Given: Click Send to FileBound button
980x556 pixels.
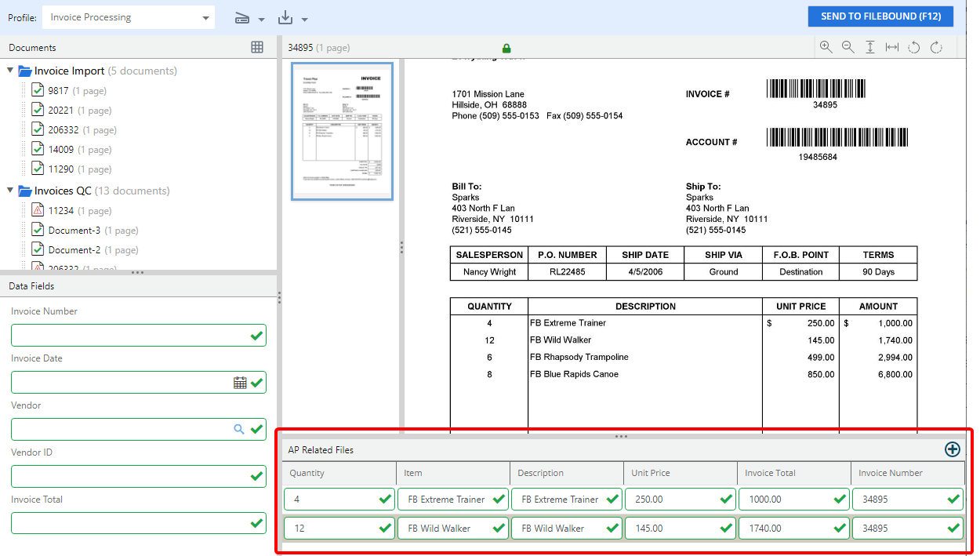Looking at the screenshot, I should click(x=880, y=16).
